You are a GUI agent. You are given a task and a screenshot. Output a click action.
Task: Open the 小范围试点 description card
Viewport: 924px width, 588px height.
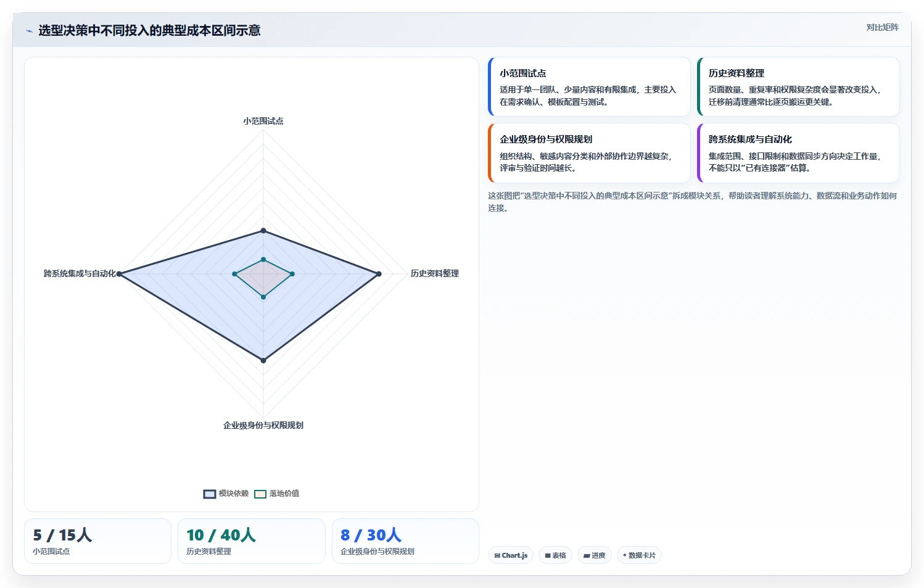pyautogui.click(x=589, y=87)
